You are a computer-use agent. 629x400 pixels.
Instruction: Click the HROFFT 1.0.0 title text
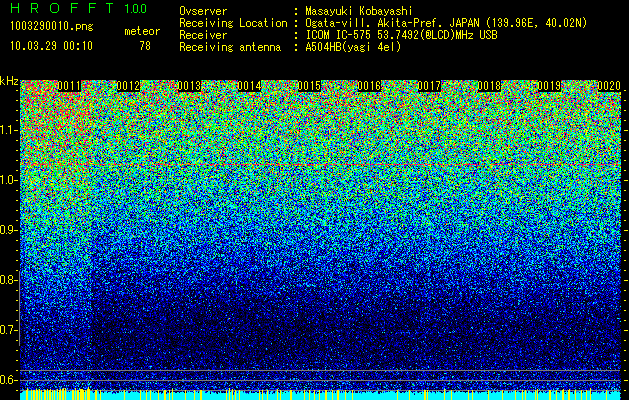[78, 8]
